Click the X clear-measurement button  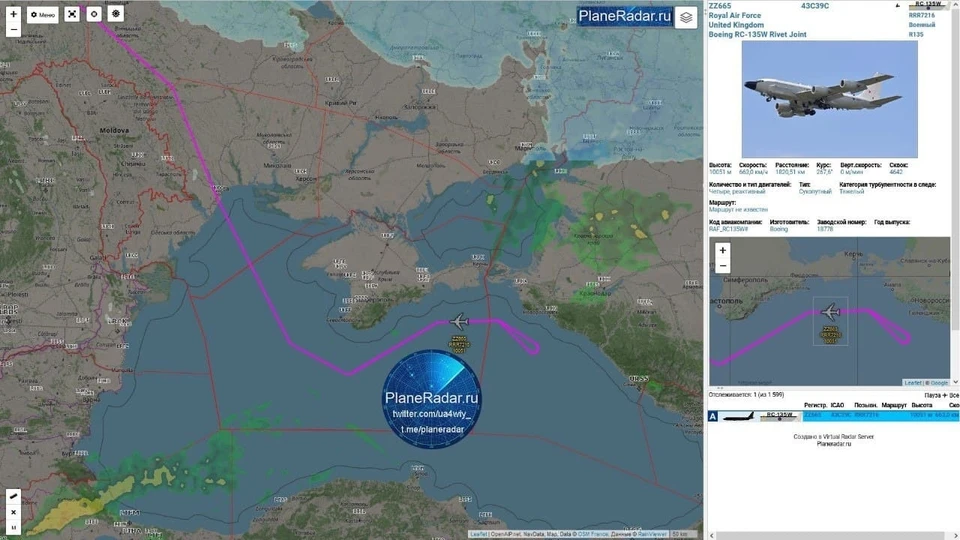point(13,512)
